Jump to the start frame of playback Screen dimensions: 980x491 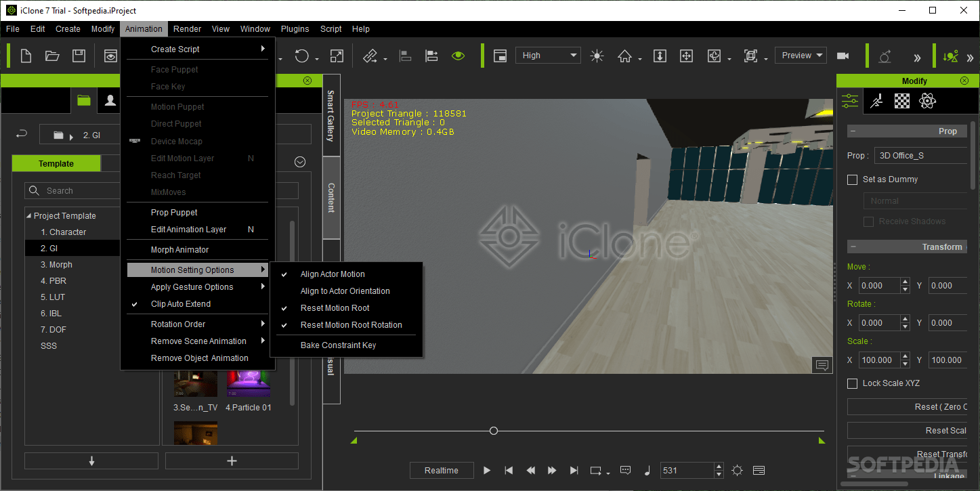pyautogui.click(x=509, y=470)
